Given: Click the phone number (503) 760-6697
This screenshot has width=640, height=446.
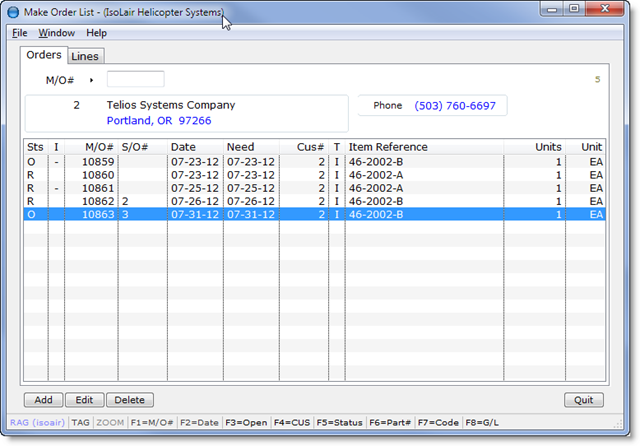Looking at the screenshot, I should 457,105.
